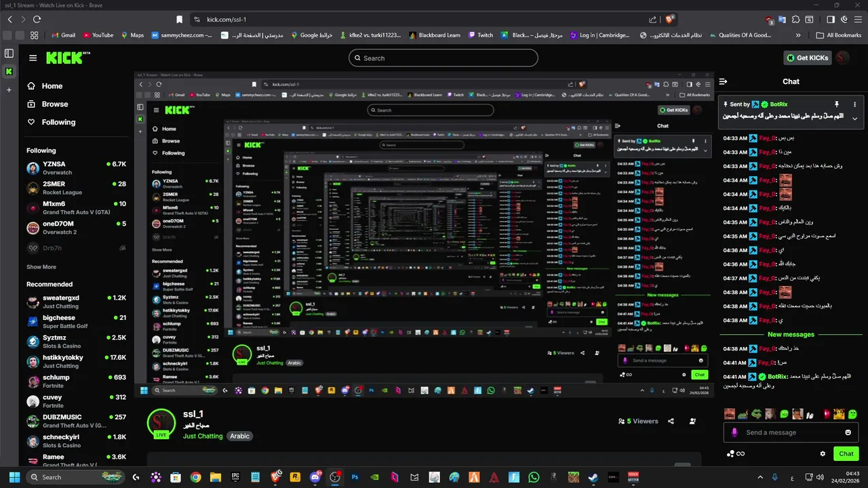Viewport: 868px width, 488px height.
Task: Open bigcheese Super Battle Golf stream
Action: click(76, 321)
